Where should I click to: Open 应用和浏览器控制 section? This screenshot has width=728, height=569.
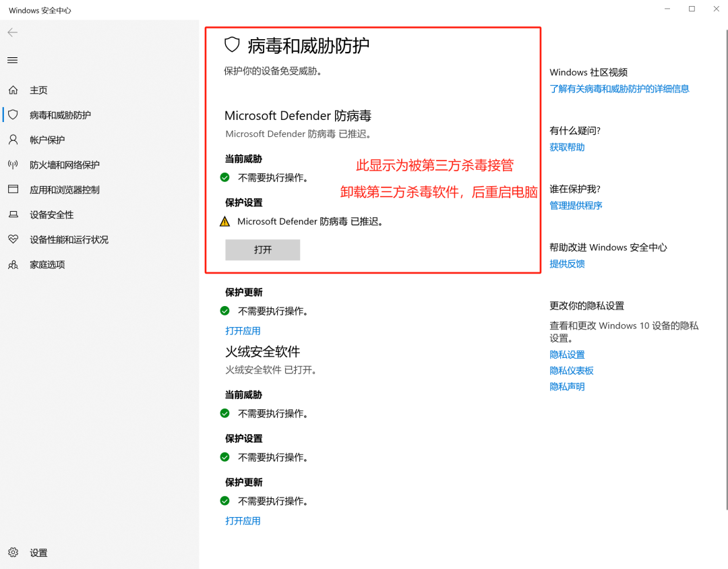65,189
